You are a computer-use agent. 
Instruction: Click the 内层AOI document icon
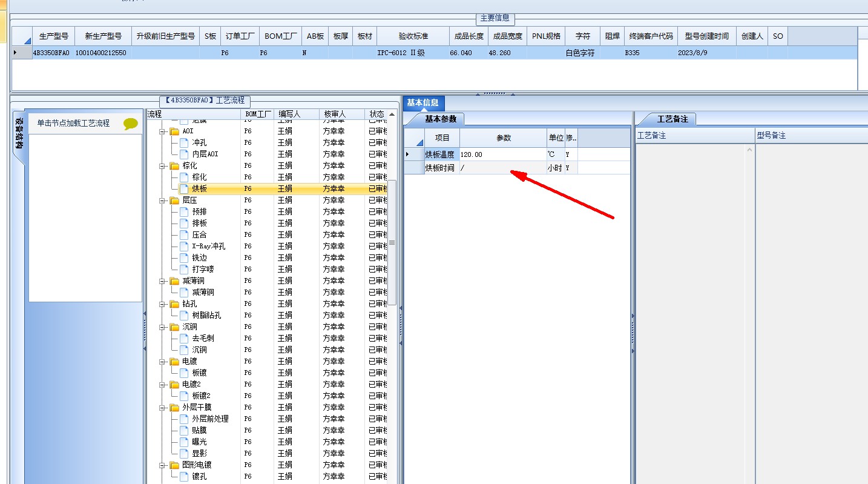click(184, 154)
